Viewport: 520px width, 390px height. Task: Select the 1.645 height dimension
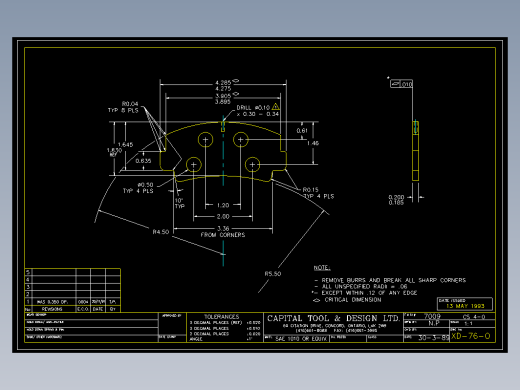(x=126, y=145)
